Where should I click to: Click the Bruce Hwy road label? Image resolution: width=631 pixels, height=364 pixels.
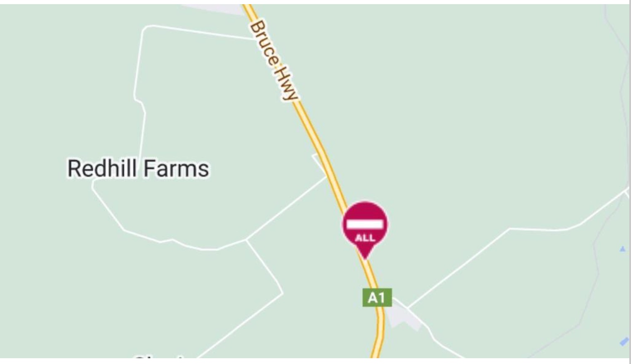point(274,60)
